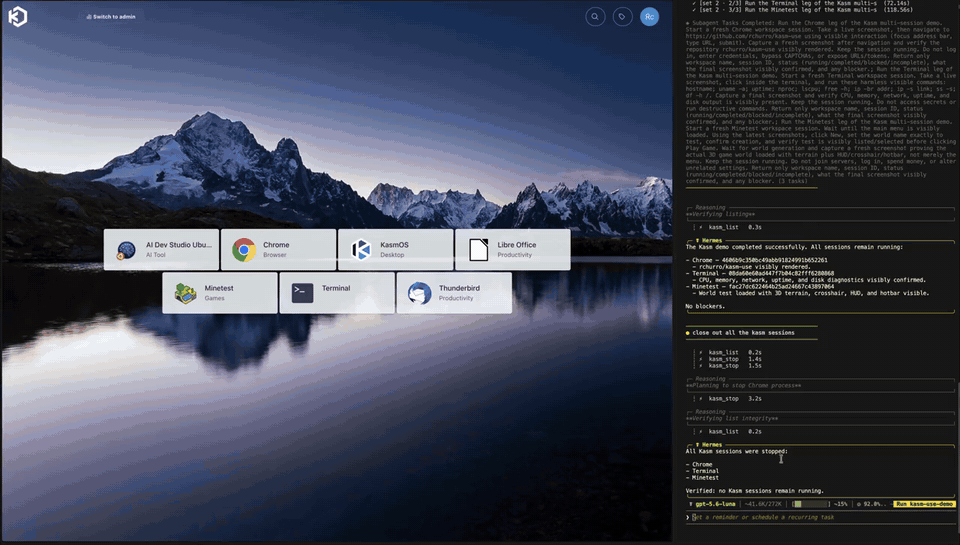Launch the Chrome browser workspace

click(x=279, y=250)
